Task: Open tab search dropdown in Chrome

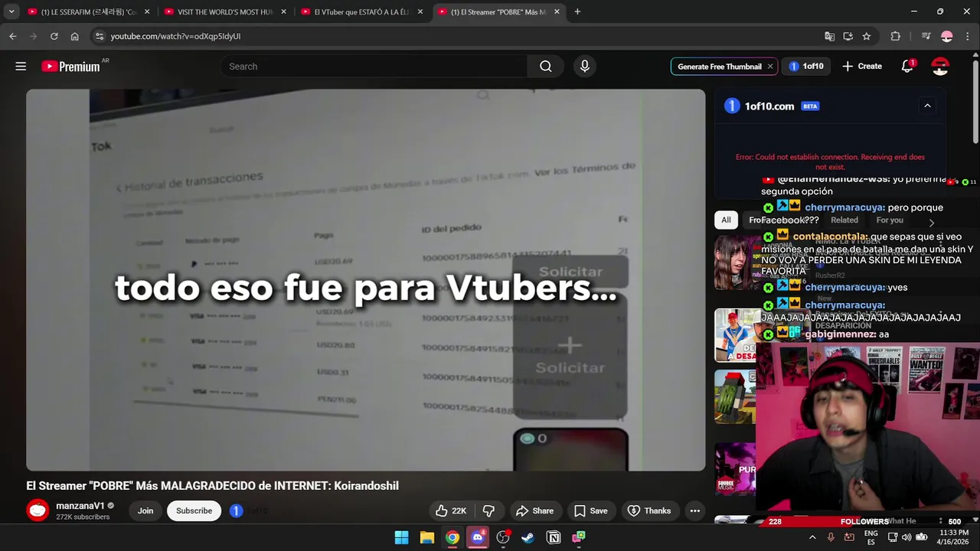Action: (x=11, y=11)
